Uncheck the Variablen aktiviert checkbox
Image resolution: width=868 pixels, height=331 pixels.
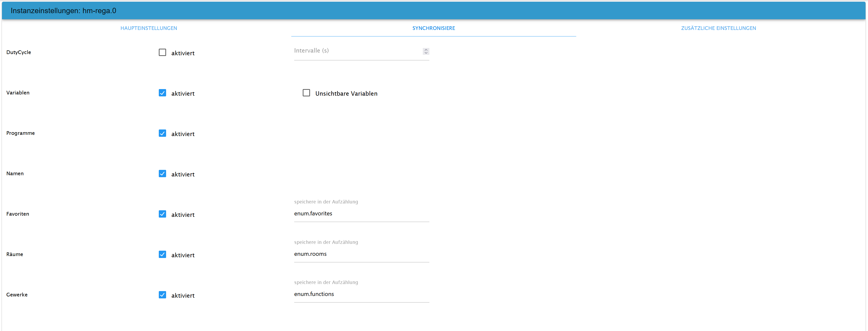pos(162,93)
